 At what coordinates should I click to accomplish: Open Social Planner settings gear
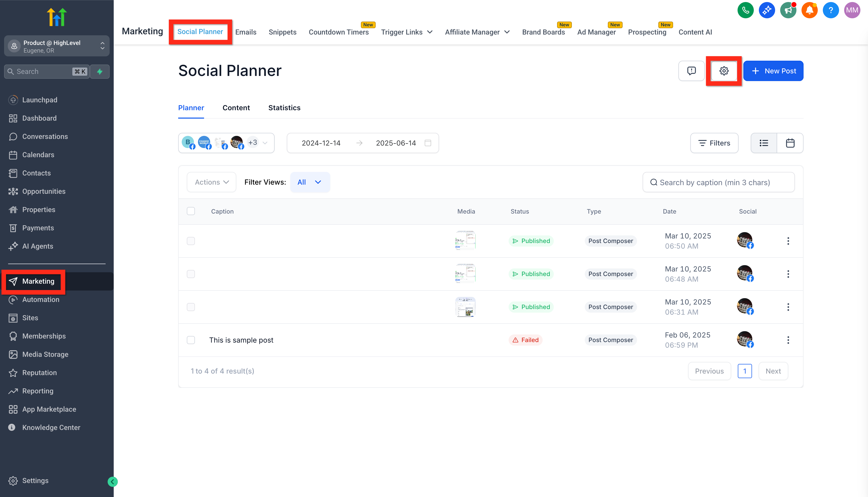click(724, 71)
